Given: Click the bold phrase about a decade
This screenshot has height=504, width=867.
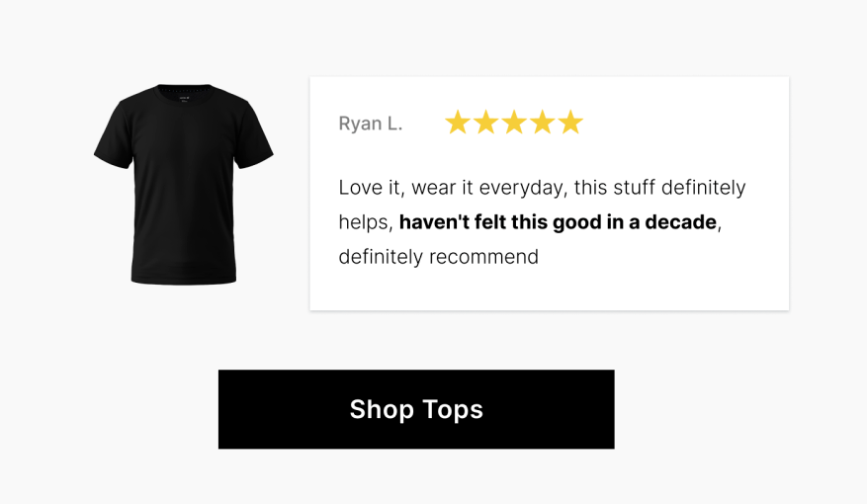Looking at the screenshot, I should (558, 222).
